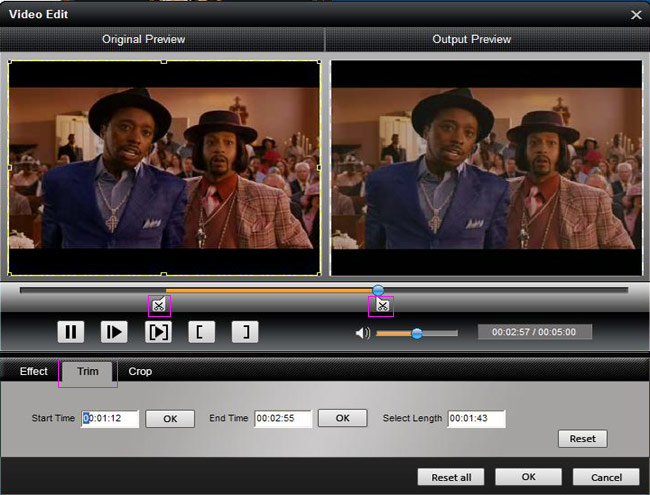Open the Trim tab
The image size is (650, 495).
(x=88, y=371)
